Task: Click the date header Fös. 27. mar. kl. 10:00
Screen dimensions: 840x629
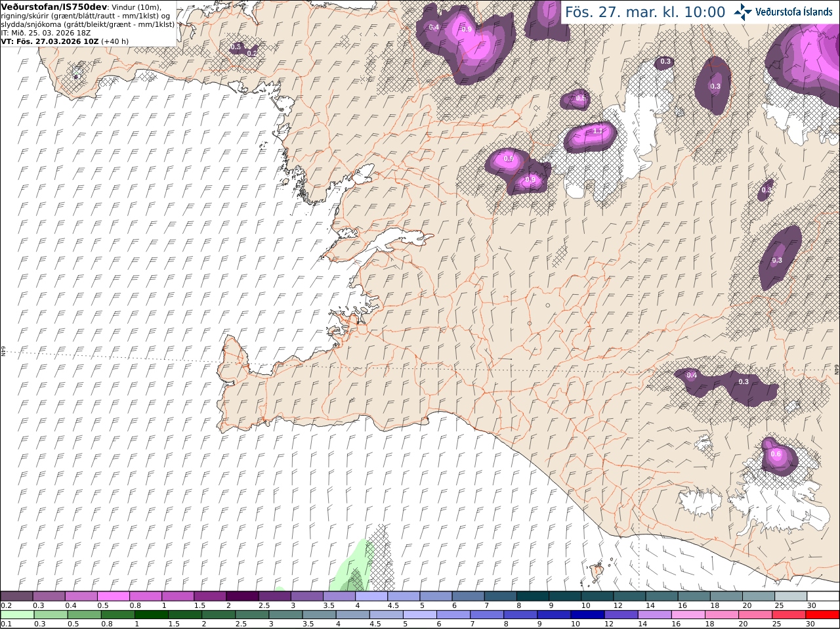Action: [645, 12]
